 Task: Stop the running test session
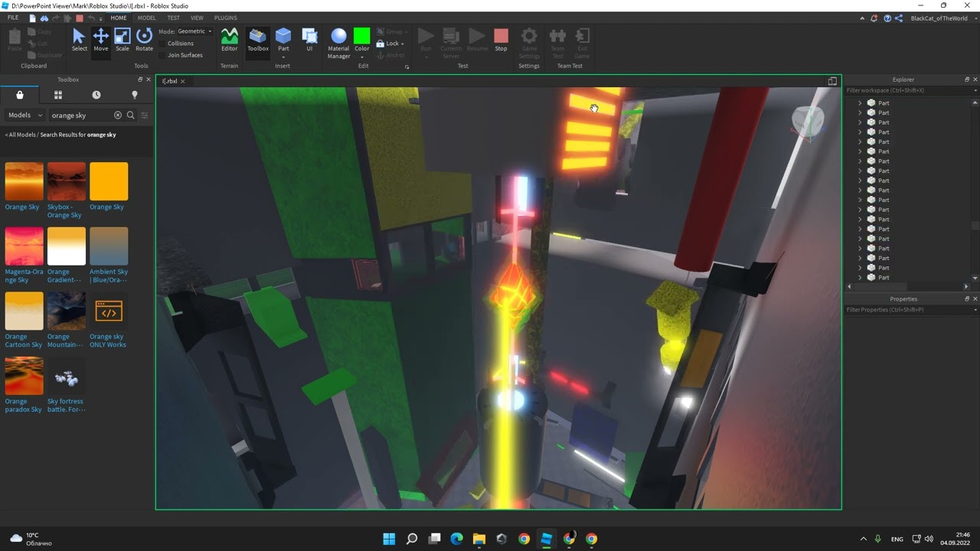(501, 40)
